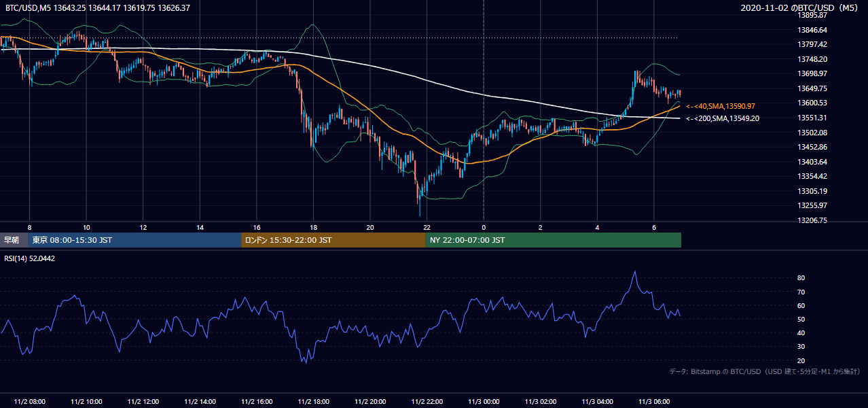Click the 11/2 10:00 bottom date label
The height and width of the screenshot is (408, 868).
(x=86, y=401)
